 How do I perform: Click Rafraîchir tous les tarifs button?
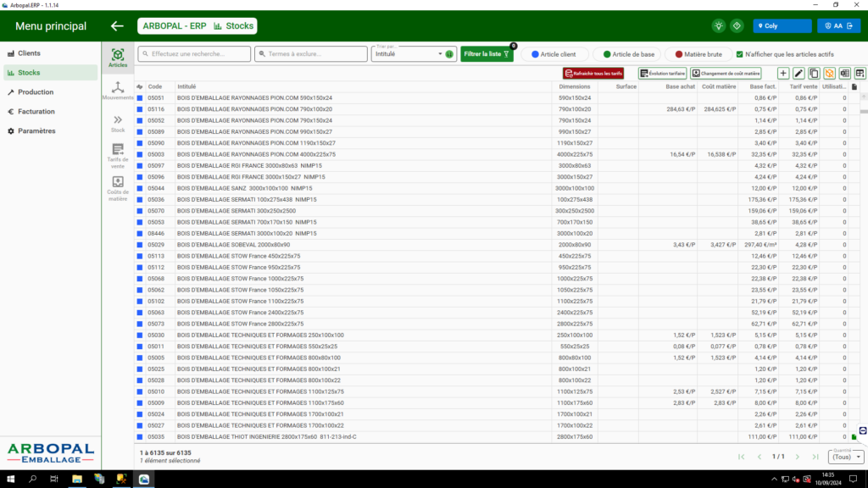(x=593, y=73)
